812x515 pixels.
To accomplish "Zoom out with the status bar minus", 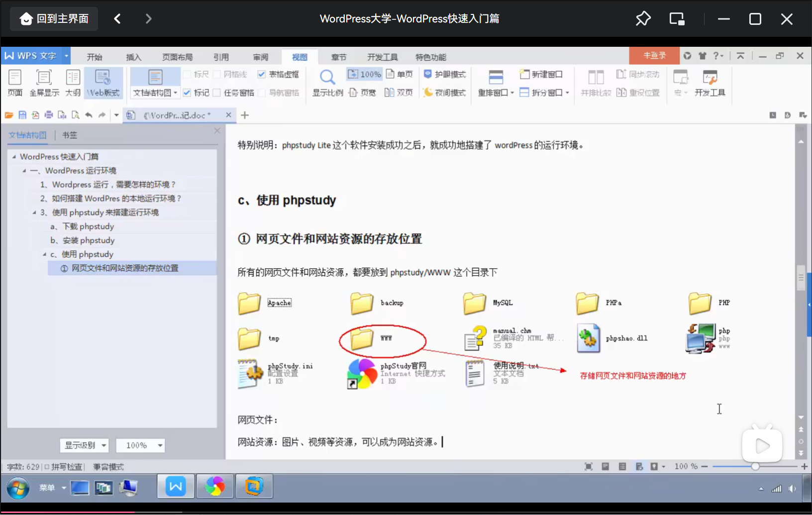I will [704, 466].
